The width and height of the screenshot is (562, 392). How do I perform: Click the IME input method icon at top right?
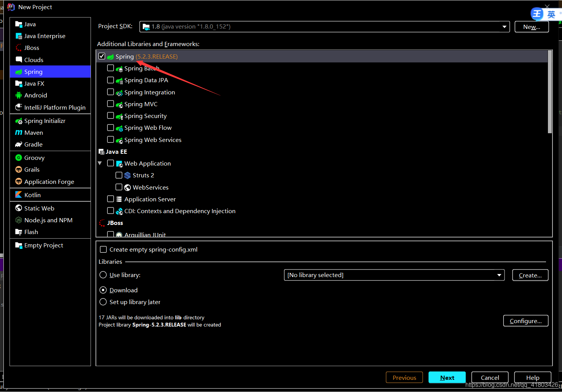tap(537, 14)
